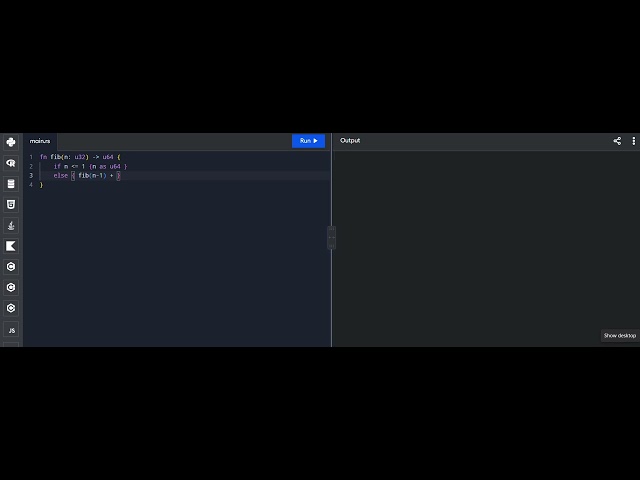
Task: Click inside the empty Output area
Action: point(486,249)
